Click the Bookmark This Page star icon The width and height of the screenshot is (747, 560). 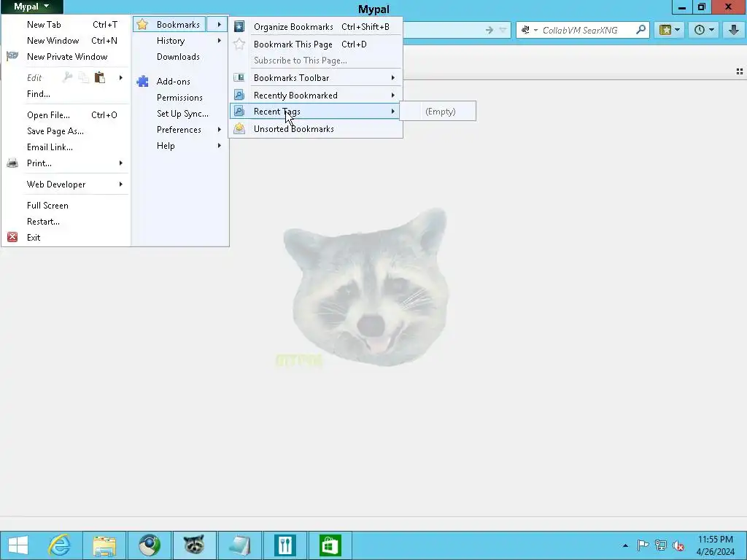pyautogui.click(x=239, y=44)
